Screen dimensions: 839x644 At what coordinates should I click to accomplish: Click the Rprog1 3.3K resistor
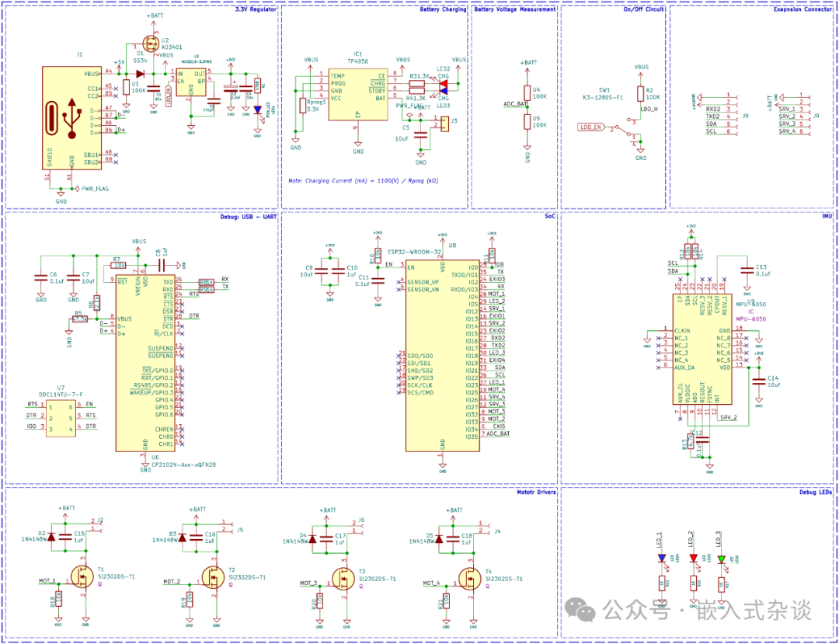tap(302, 106)
